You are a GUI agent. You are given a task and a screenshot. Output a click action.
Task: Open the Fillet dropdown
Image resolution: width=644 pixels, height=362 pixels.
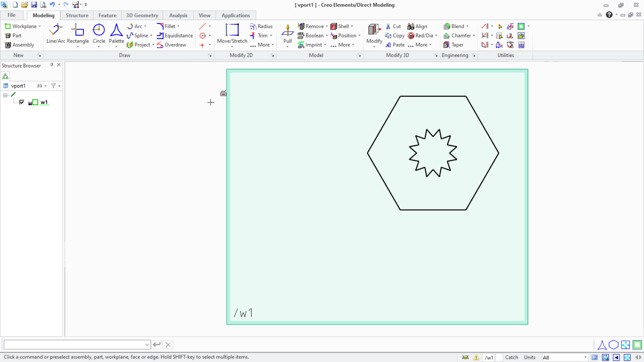click(x=178, y=26)
